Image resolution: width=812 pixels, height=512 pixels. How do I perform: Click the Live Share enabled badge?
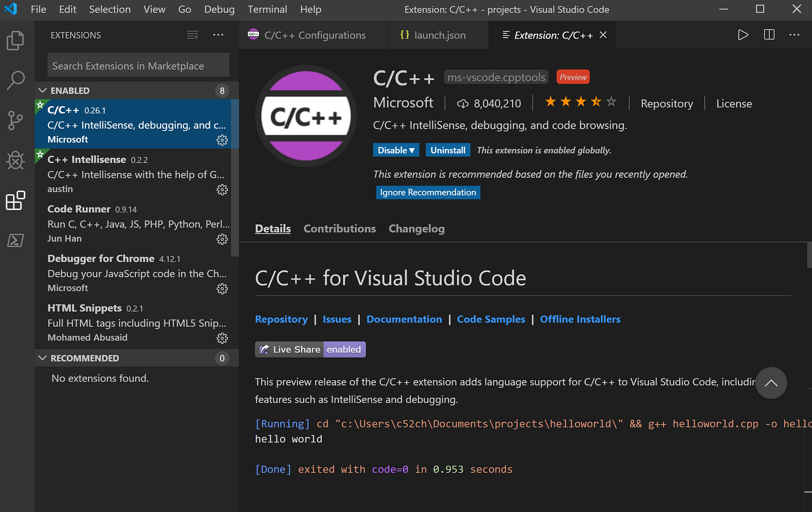[310, 349]
